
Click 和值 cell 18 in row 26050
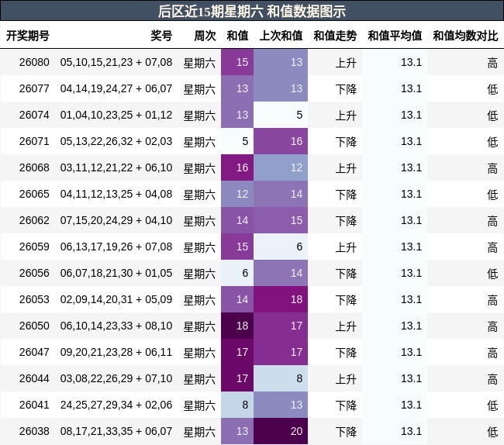[237, 326]
